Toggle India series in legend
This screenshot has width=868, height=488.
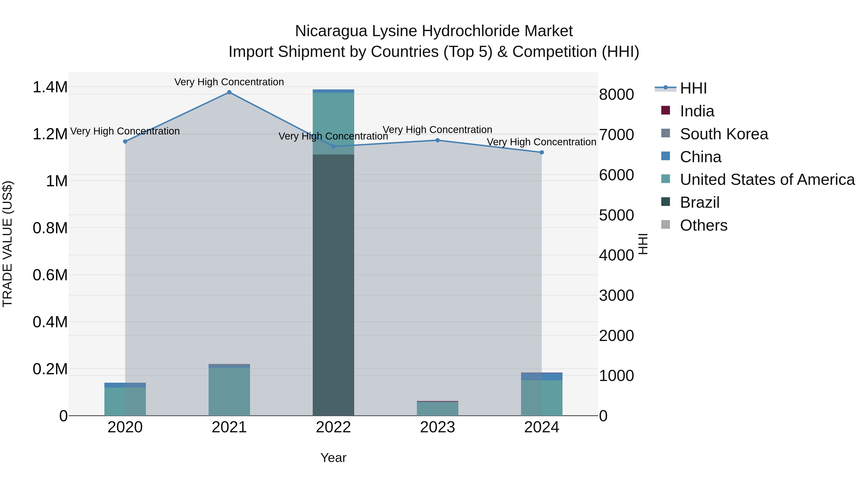[687, 111]
